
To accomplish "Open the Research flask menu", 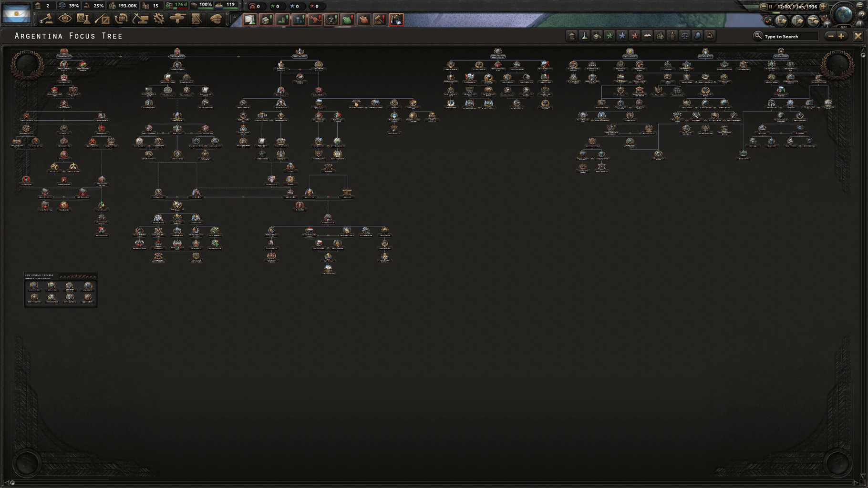I will coord(83,19).
